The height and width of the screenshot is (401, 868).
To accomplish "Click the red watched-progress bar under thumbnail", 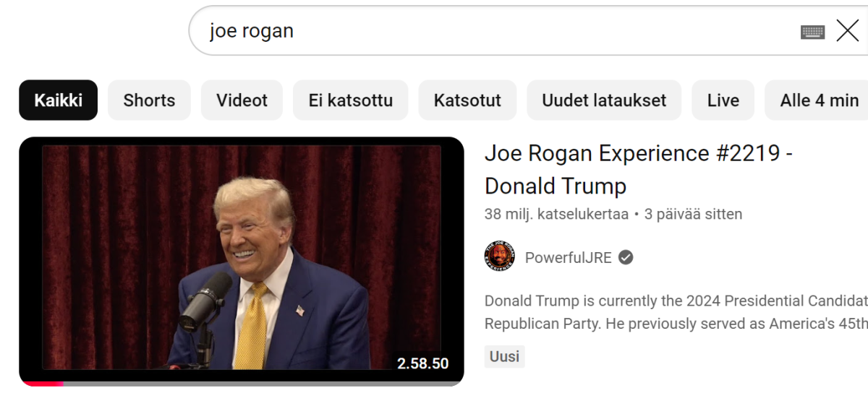I will pyautogui.click(x=41, y=384).
